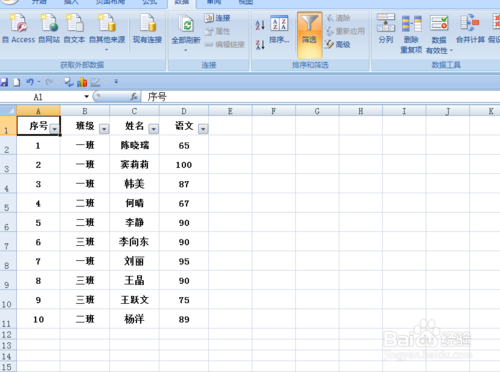Select the 序号 cell showing 10
The width and height of the screenshot is (500, 372).
tap(38, 319)
